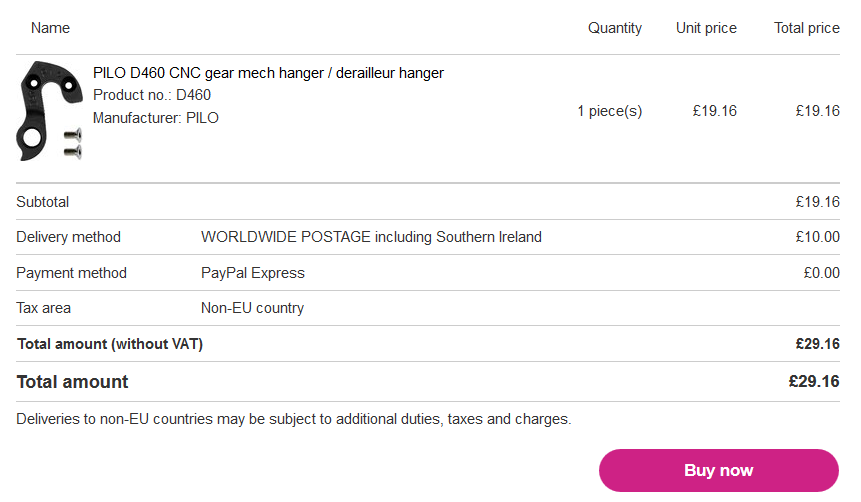This screenshot has width=861, height=502.
Task: Click the Delivery method label
Action: click(x=68, y=237)
